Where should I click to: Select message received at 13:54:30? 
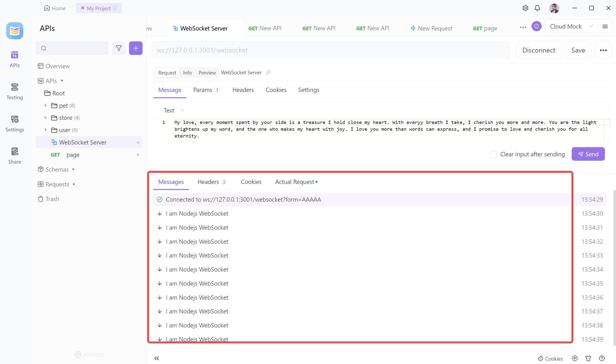(x=380, y=213)
